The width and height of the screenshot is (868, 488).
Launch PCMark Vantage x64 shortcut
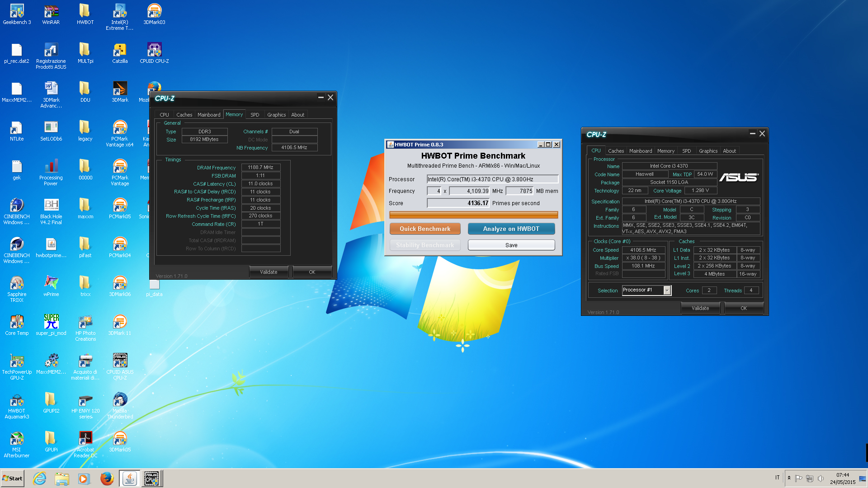[x=120, y=134]
